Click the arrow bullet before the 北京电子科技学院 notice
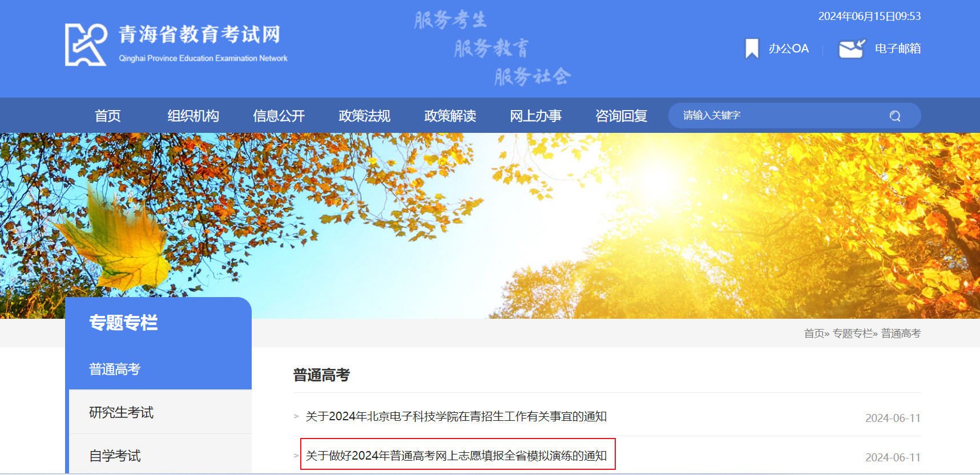The image size is (980, 475). (296, 417)
